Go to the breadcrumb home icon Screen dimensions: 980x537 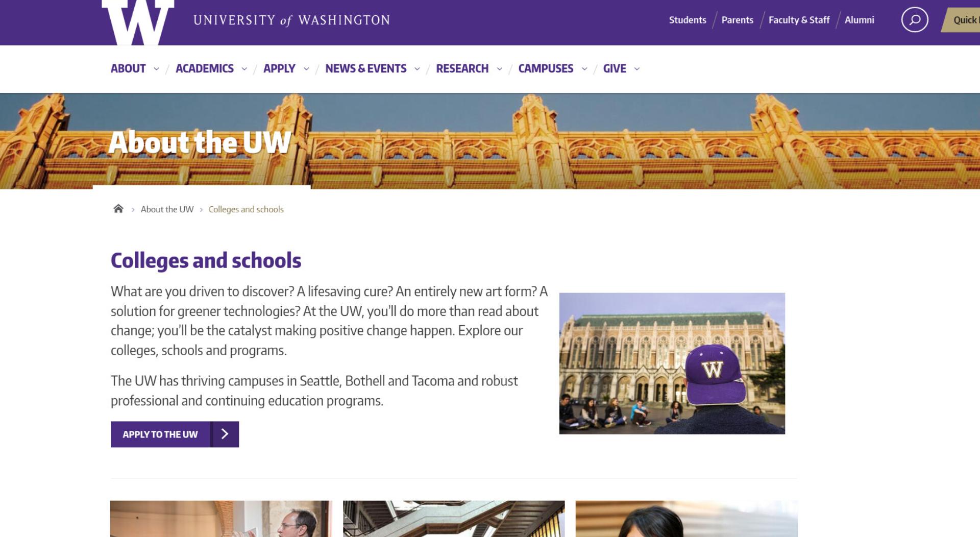(118, 209)
